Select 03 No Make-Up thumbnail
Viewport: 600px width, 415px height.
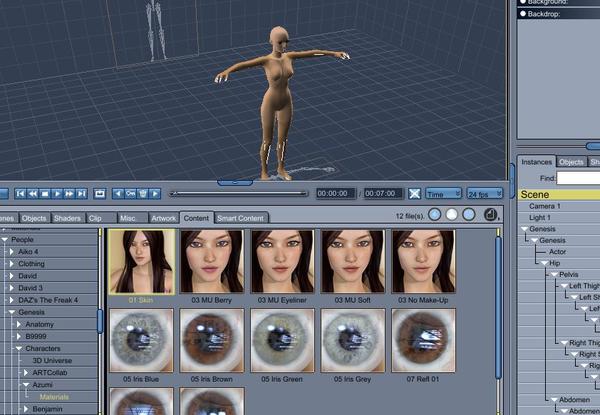(423, 262)
